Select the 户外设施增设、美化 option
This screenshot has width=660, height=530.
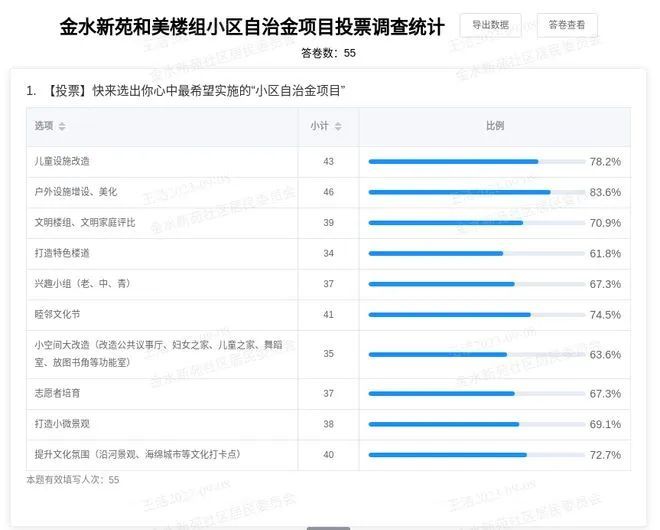point(76,192)
